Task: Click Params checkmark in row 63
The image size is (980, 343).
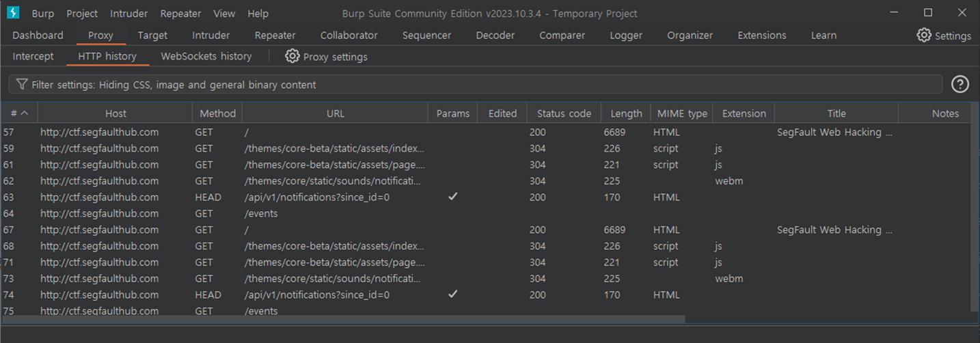Action: [x=452, y=197]
